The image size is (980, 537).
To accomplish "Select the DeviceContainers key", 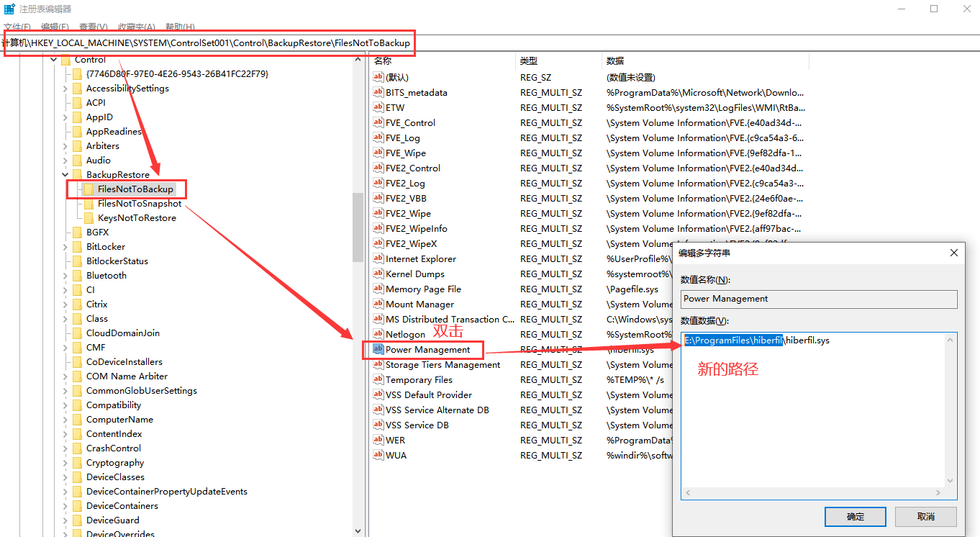I will (x=122, y=506).
